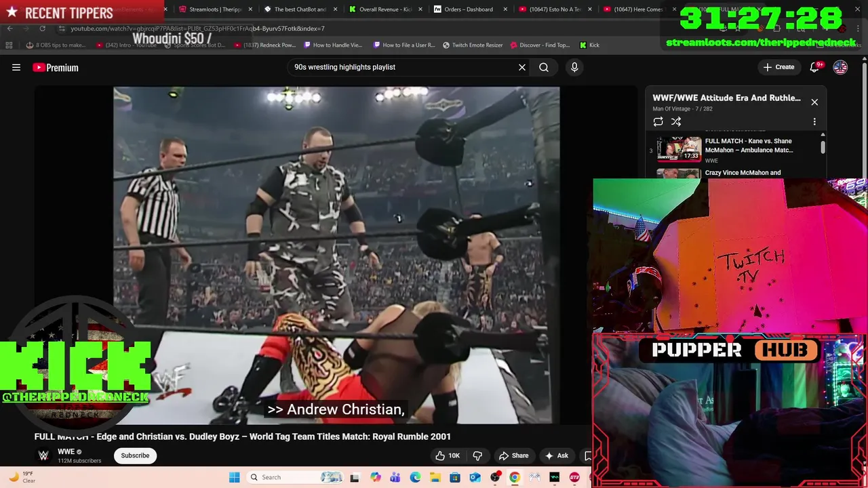Clear the search text with the X
868x488 pixels.
[522, 67]
